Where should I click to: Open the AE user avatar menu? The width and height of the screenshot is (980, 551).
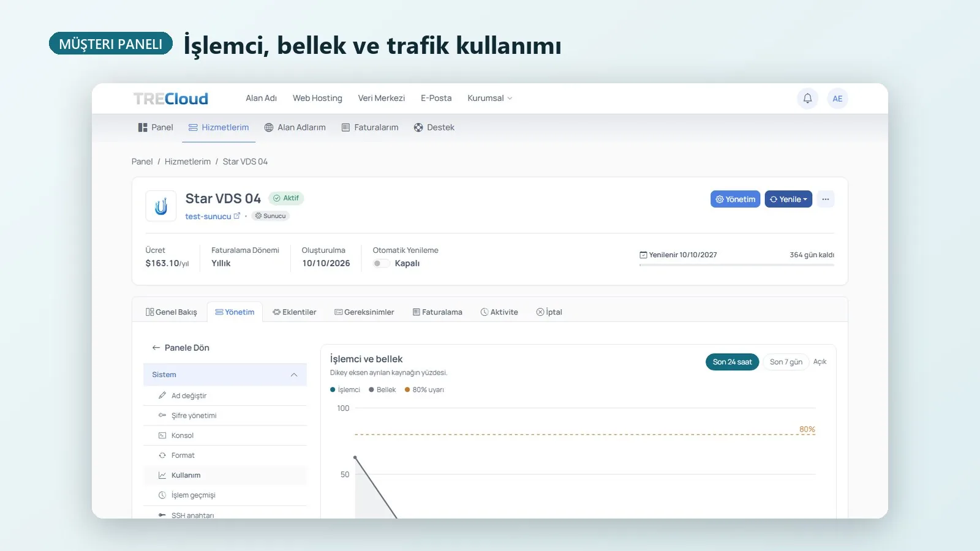point(837,99)
